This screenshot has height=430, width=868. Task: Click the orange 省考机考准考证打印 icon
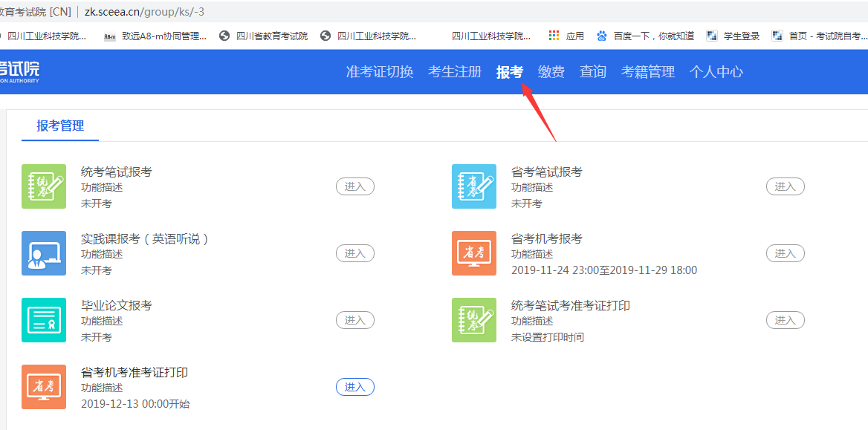44,387
